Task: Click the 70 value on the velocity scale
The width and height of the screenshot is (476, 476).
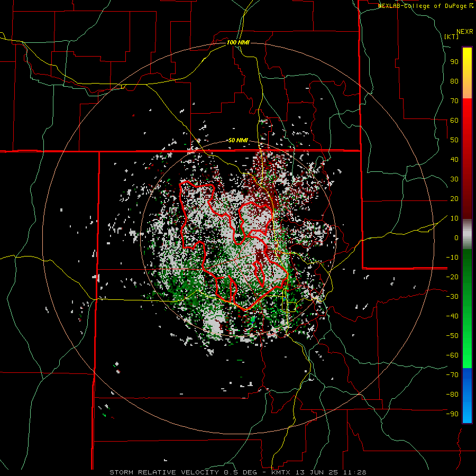Action: [x=454, y=101]
